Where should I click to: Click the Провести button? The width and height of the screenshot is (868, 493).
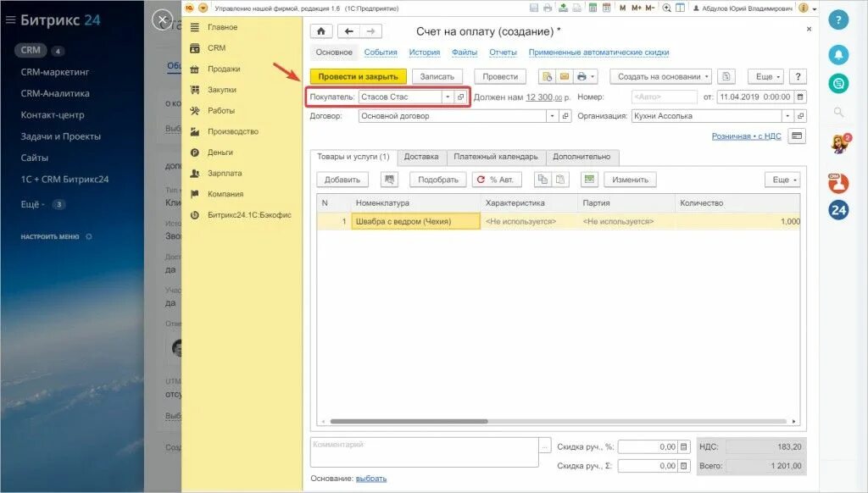tap(500, 76)
